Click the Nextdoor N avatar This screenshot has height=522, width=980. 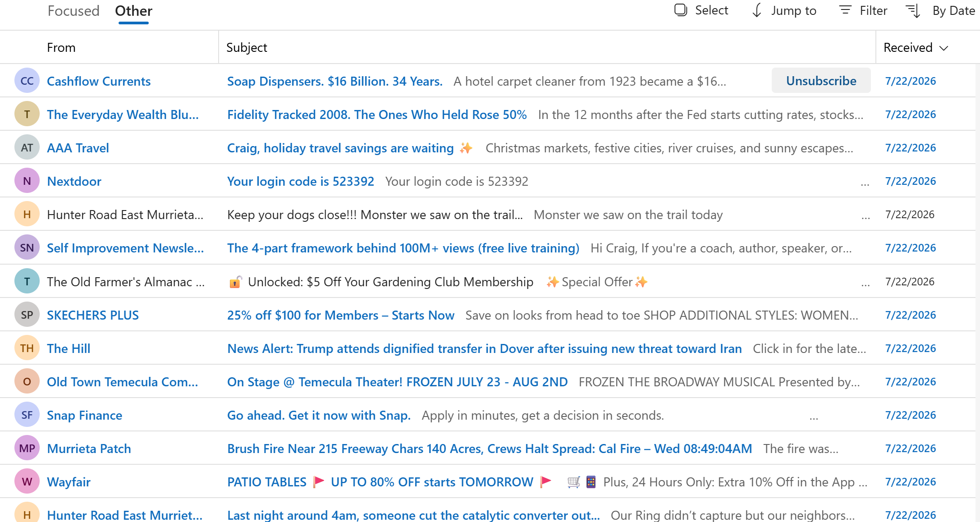(27, 181)
